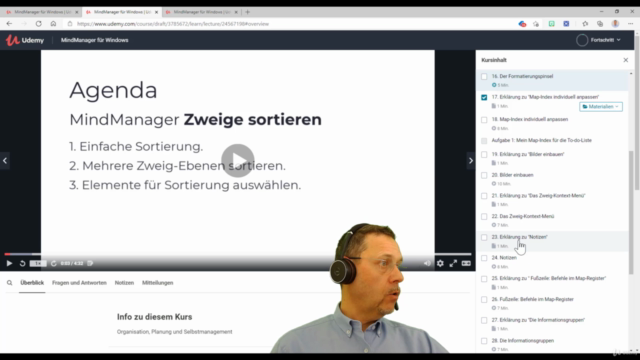Open the browser profile avatar
This screenshot has height=360, width=640.
(x=615, y=24)
